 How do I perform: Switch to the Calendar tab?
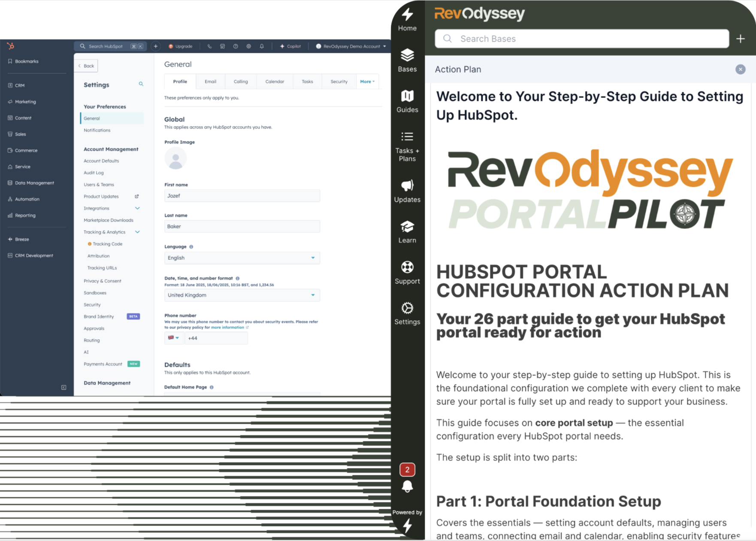[275, 82]
